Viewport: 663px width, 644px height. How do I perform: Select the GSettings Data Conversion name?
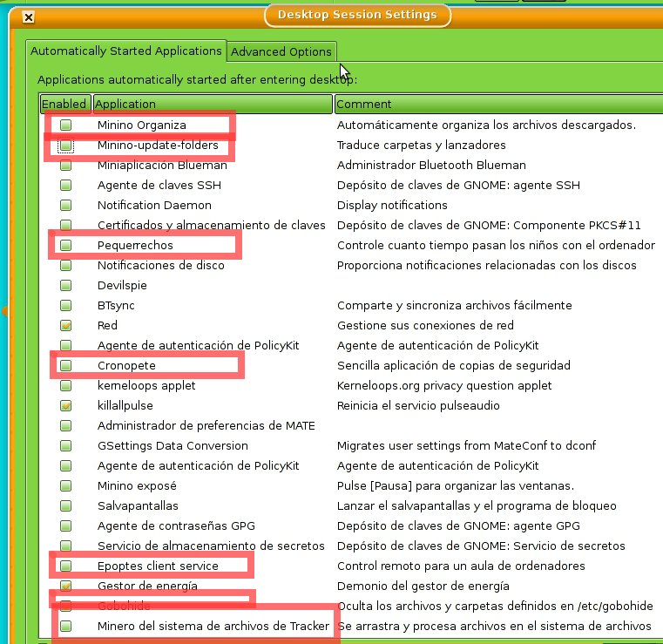[173, 445]
